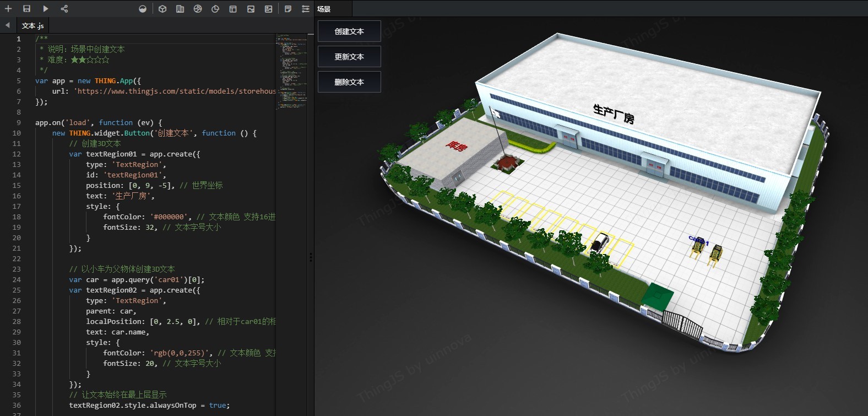Toggle the half-filled circle theme icon
868x416 pixels.
pyautogui.click(x=143, y=9)
